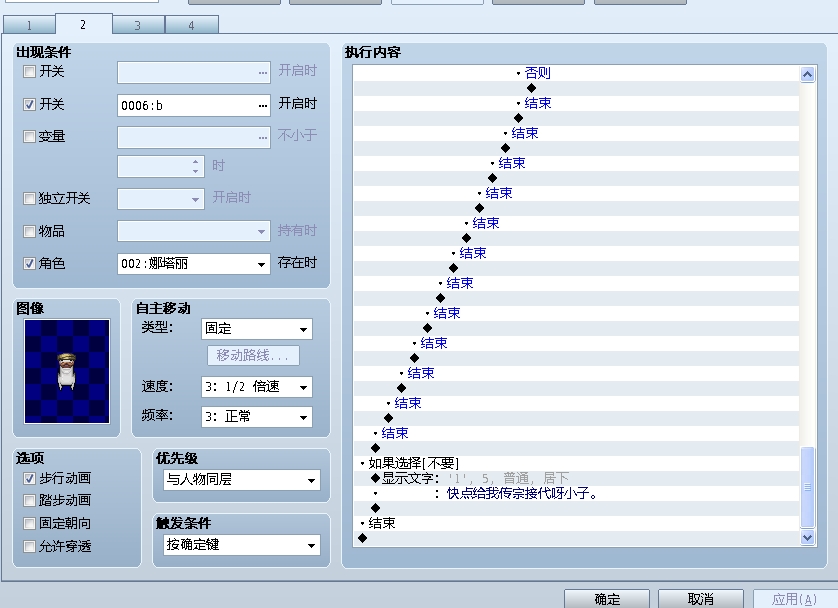Open the 速度 dropdown showing 1/2 倍速
The image size is (838, 608).
pyautogui.click(x=257, y=387)
